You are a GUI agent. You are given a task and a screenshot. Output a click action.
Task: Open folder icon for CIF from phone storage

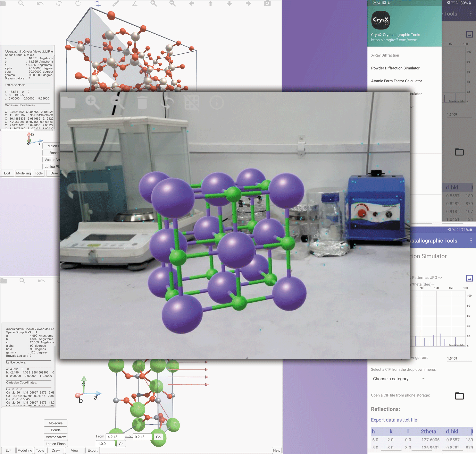[459, 396]
